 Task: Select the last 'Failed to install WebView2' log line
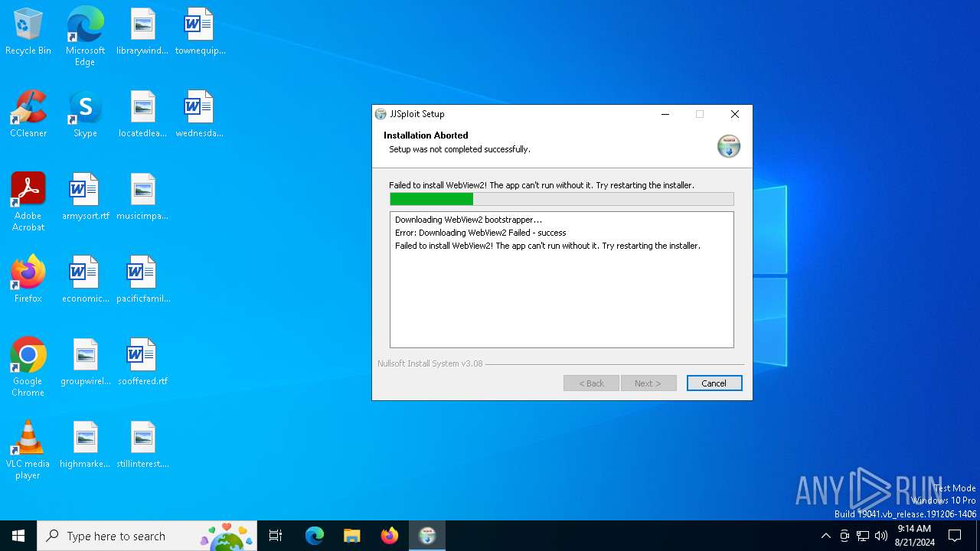pyautogui.click(x=547, y=246)
